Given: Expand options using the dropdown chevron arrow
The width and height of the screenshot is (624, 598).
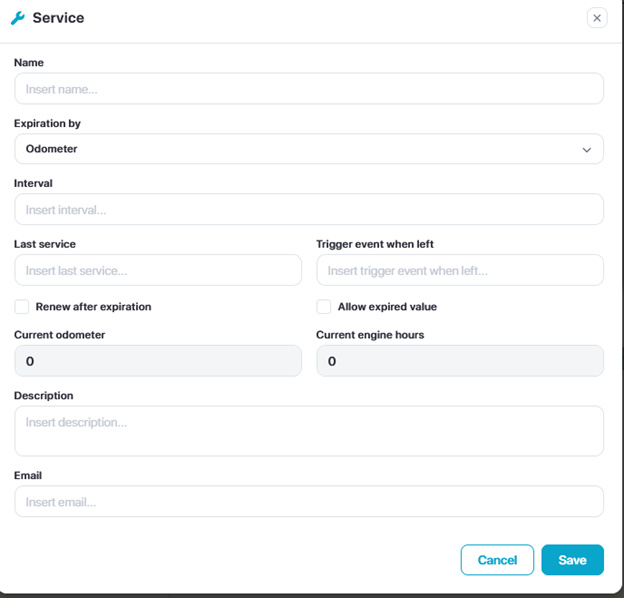Looking at the screenshot, I should point(587,150).
